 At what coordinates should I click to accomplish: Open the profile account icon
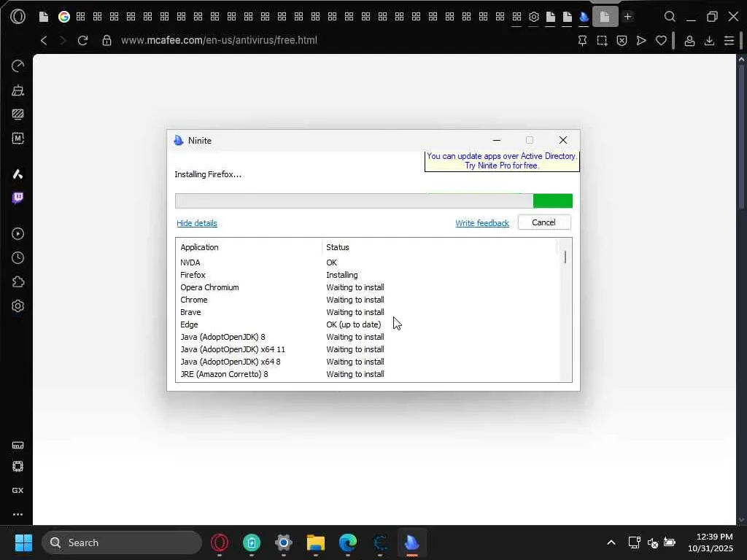pos(689,41)
